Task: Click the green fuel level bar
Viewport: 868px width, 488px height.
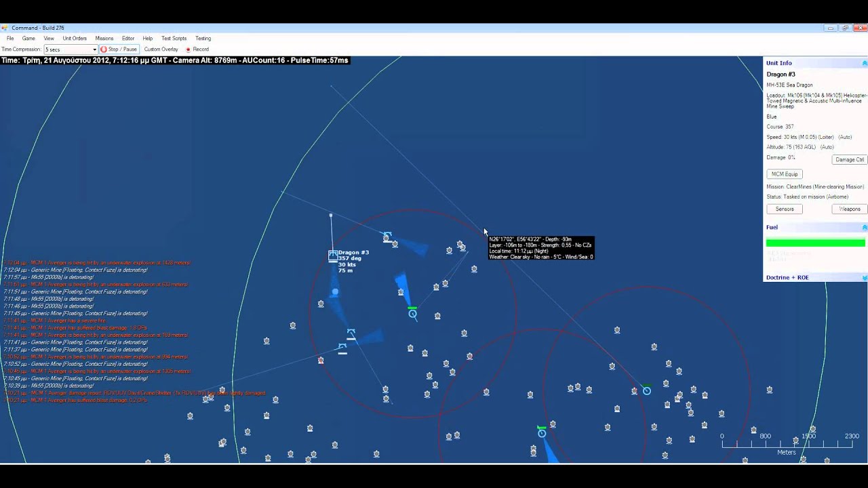Action: (x=816, y=243)
